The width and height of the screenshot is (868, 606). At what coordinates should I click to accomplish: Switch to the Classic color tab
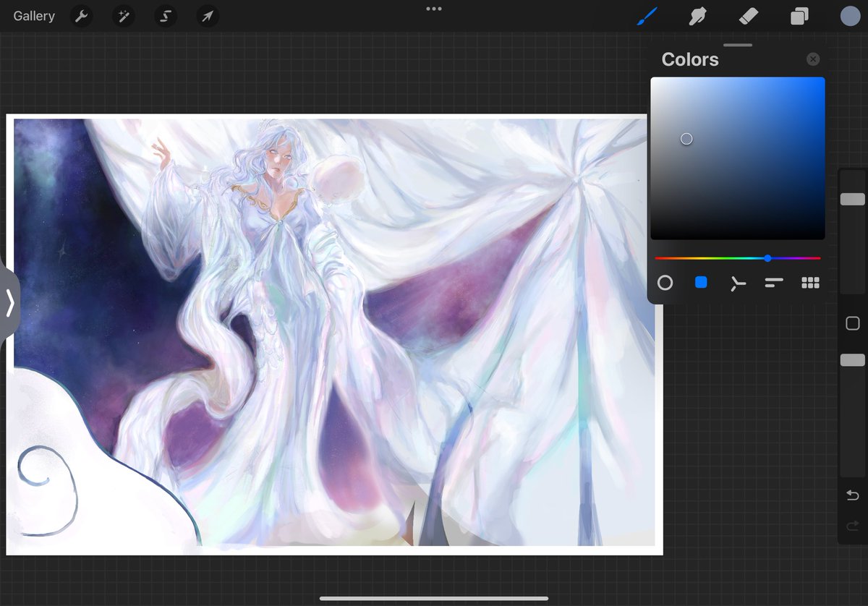[x=701, y=283]
